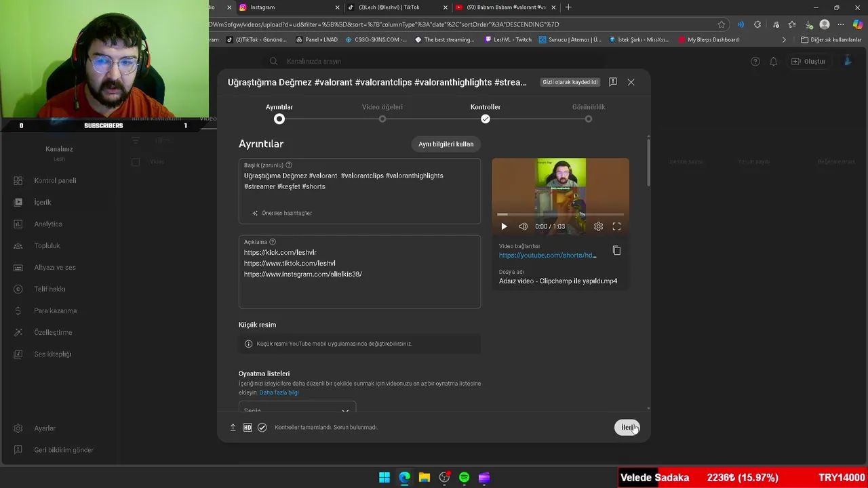868x488 pixels.
Task: Open a new browser tab
Action: (568, 7)
